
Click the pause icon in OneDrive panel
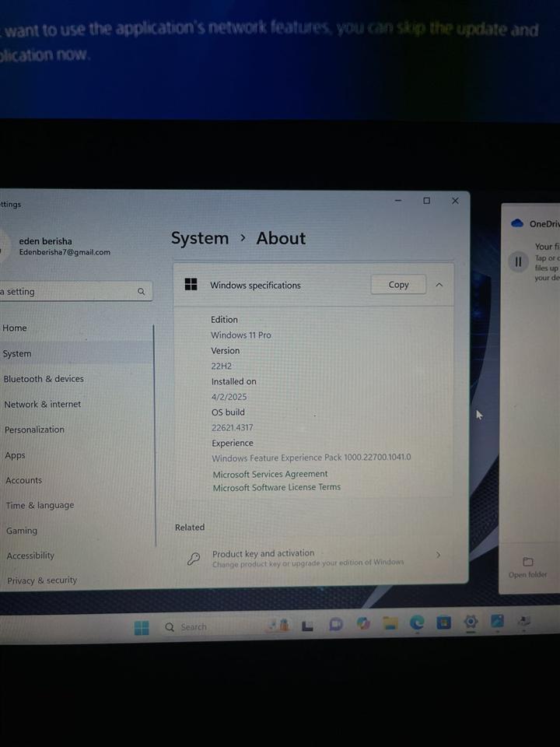coord(518,261)
